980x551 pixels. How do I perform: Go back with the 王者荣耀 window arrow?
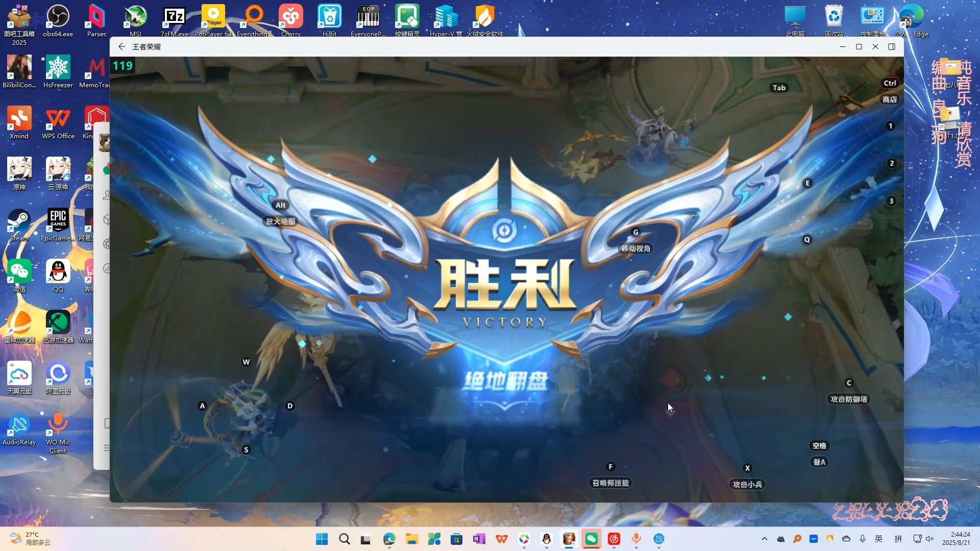click(x=121, y=46)
